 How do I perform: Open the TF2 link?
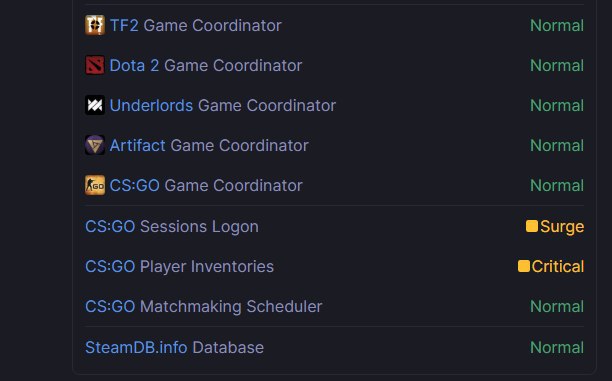pos(124,26)
